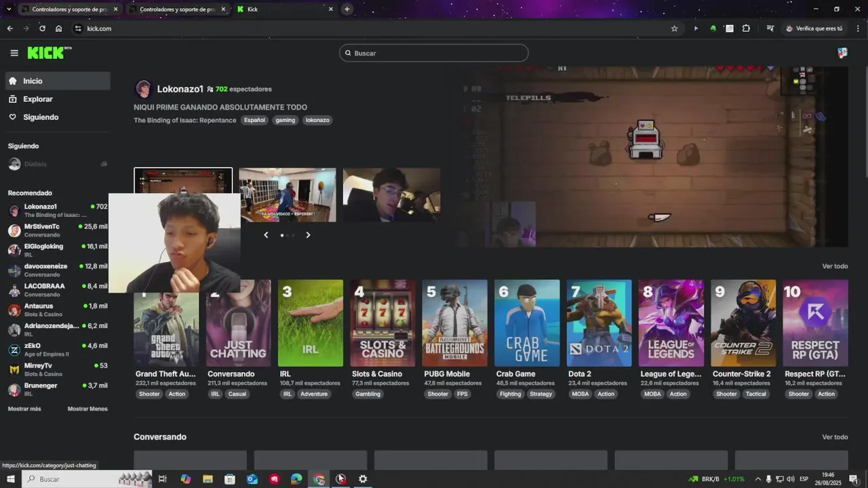Open the Crab Game category card
The width and height of the screenshot is (868, 488).
(527, 323)
